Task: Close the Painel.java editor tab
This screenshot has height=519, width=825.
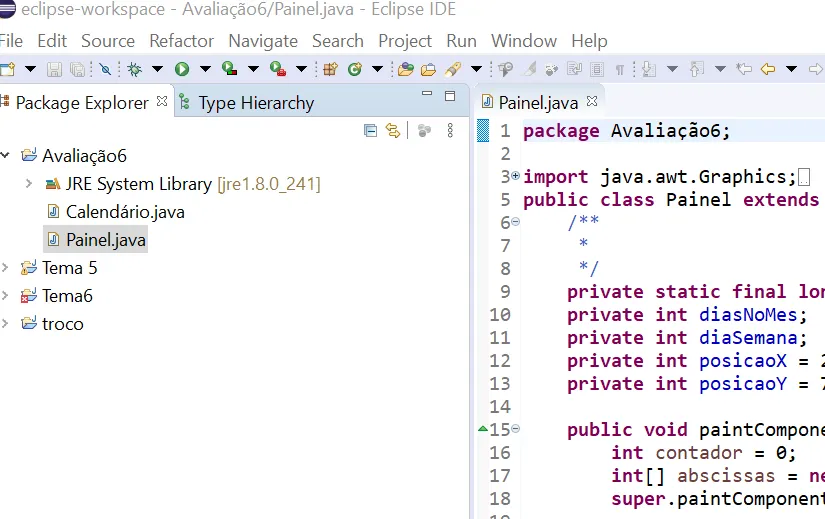Action: coord(591,102)
